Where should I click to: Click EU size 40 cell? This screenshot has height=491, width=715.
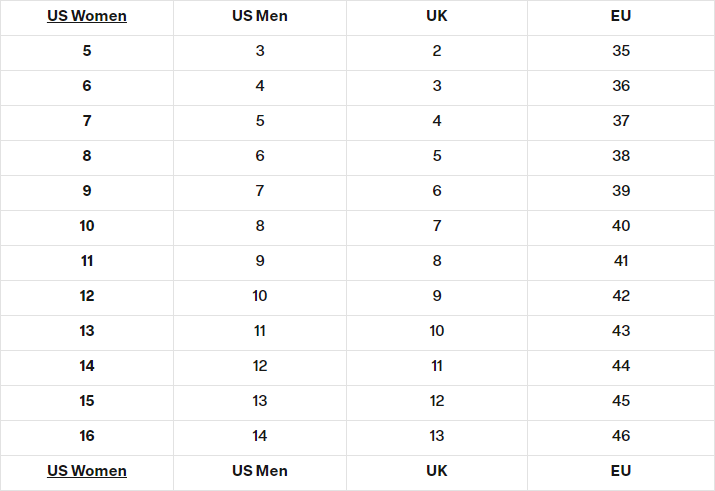(x=621, y=226)
